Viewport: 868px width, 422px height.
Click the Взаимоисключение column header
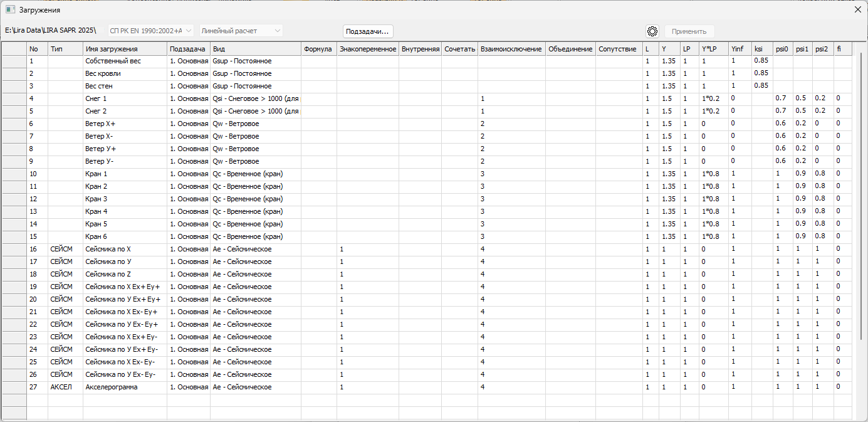[511, 49]
